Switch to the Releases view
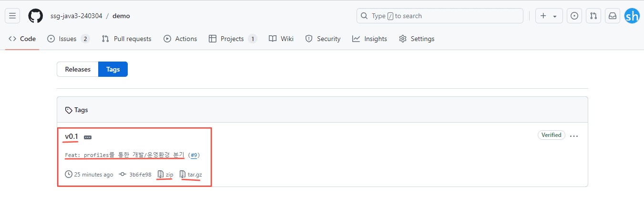 coord(78,69)
